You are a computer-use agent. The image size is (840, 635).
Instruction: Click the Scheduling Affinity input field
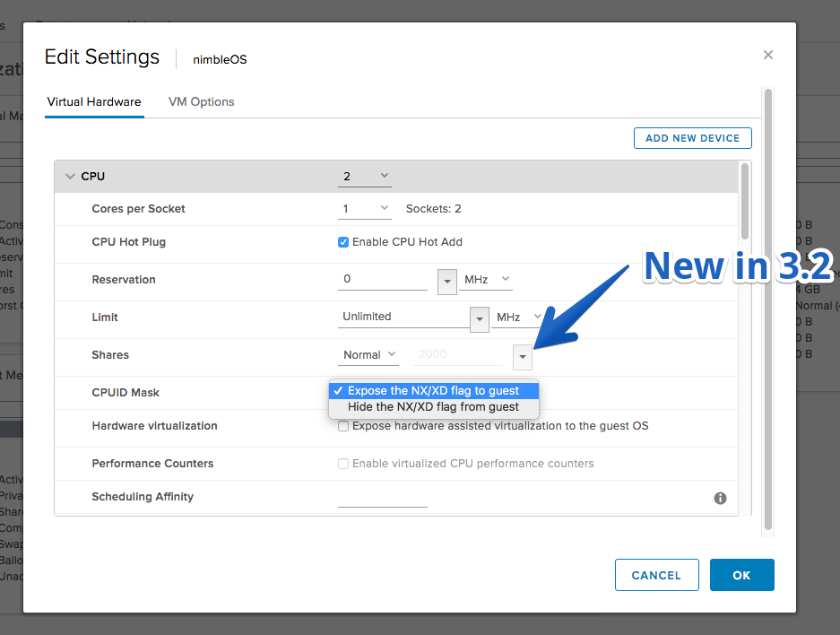(x=383, y=497)
